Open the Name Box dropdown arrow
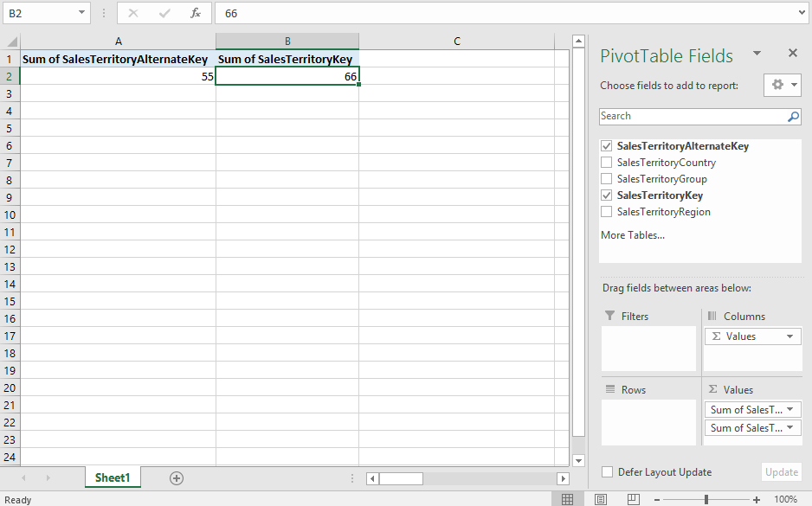 pos(81,12)
